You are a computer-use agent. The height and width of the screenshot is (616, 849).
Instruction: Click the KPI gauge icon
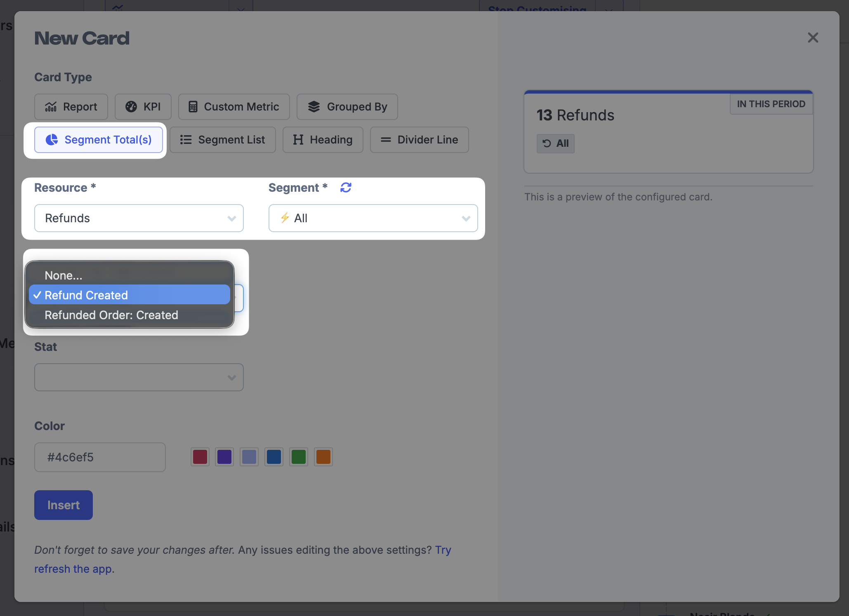(131, 107)
